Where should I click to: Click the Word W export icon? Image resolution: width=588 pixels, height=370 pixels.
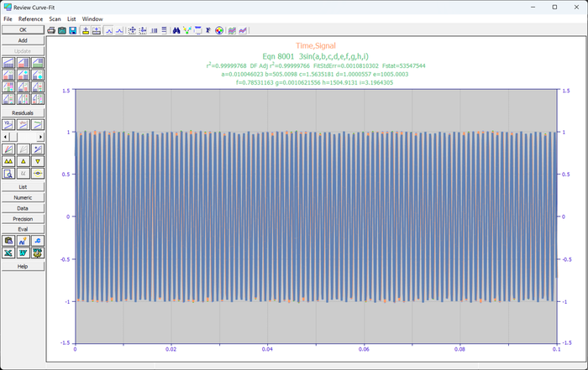(23, 253)
